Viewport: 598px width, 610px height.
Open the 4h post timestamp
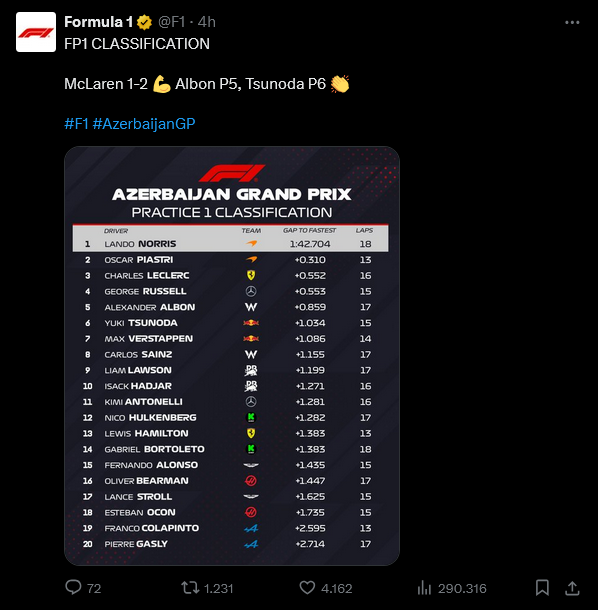207,22
